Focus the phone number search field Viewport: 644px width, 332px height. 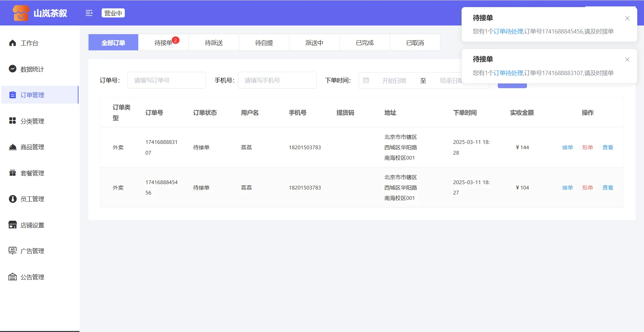point(277,80)
